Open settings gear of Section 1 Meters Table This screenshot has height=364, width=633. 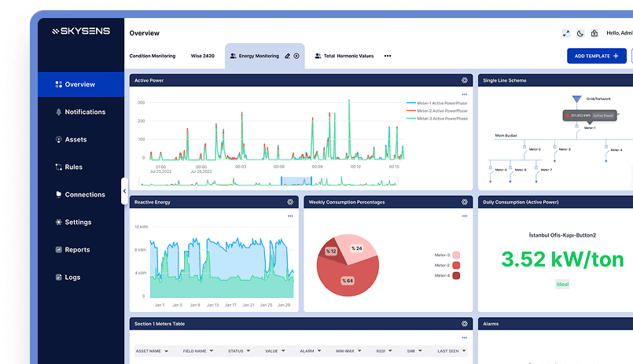(x=465, y=323)
